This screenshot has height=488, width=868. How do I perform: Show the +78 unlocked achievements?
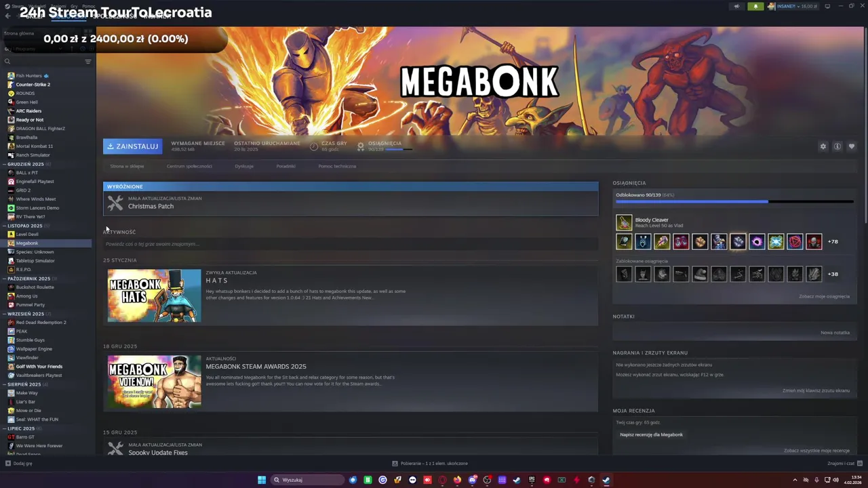point(833,241)
